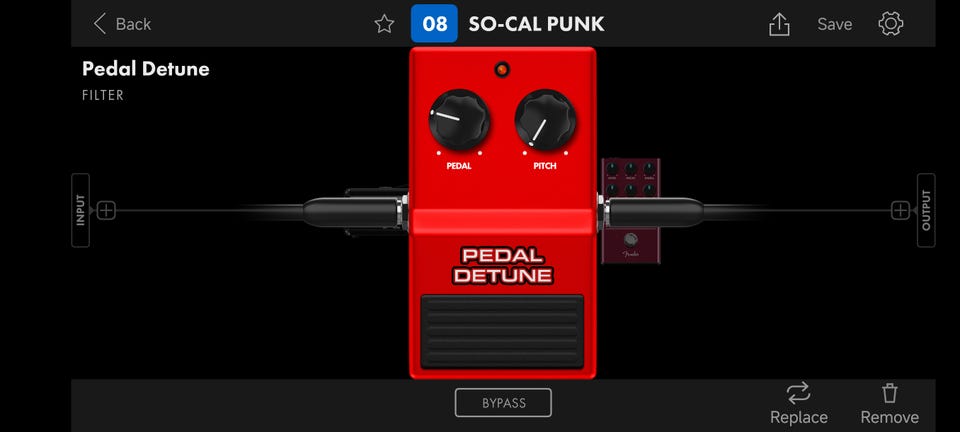Toggle the BYPASS button
The height and width of the screenshot is (432, 960).
coord(503,403)
